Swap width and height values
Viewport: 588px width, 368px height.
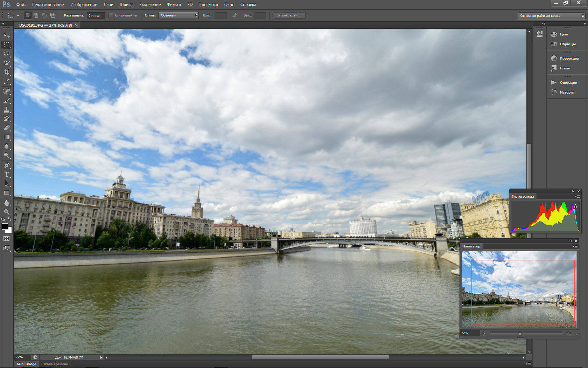(x=235, y=15)
